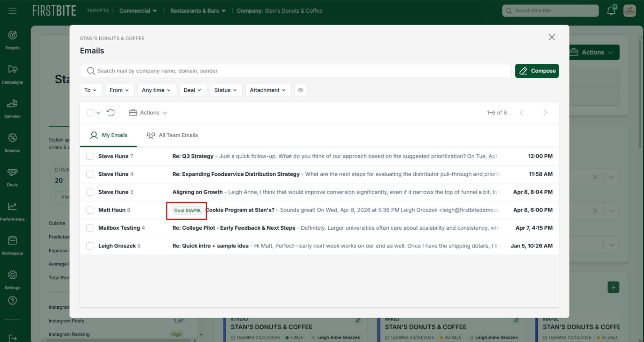Image resolution: width=644 pixels, height=342 pixels.
Task: Click the refresh emails icon
Action: click(x=111, y=113)
